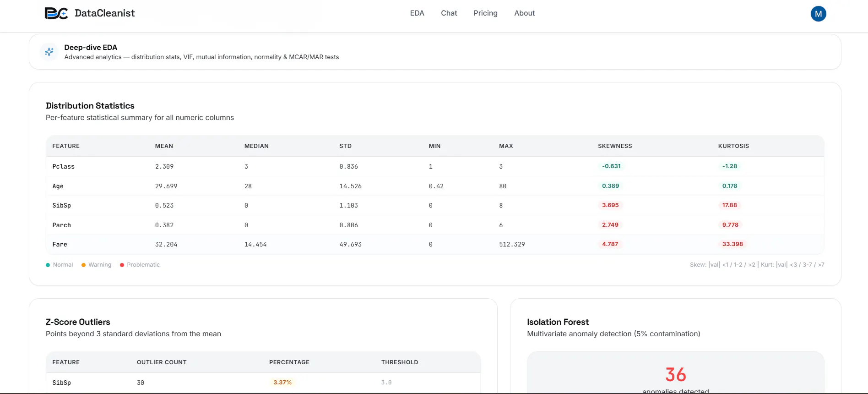Click the MEAN column header
This screenshot has width=868, height=394.
click(164, 146)
